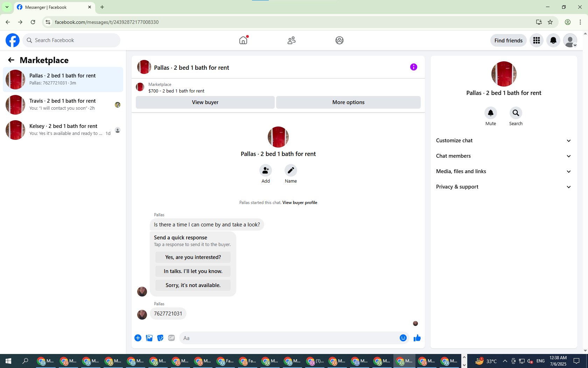Image resolution: width=588 pixels, height=368 pixels.
Task: Choose a GIF icon in composer
Action: (171, 338)
